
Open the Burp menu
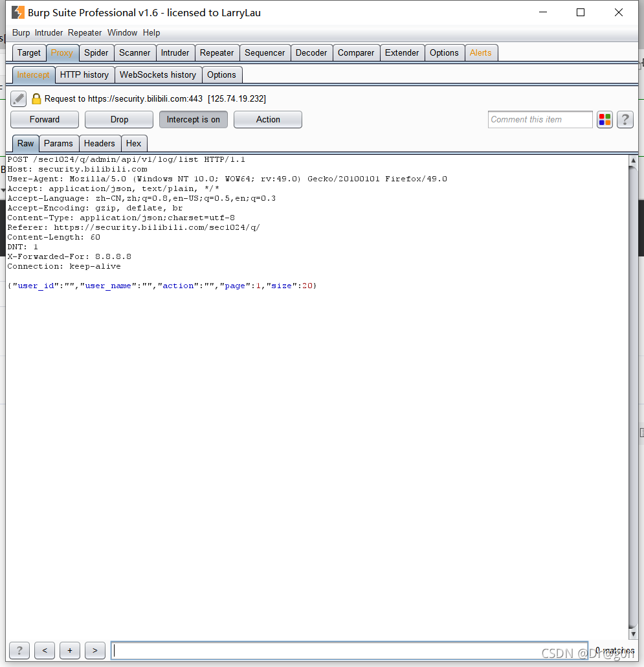click(21, 33)
